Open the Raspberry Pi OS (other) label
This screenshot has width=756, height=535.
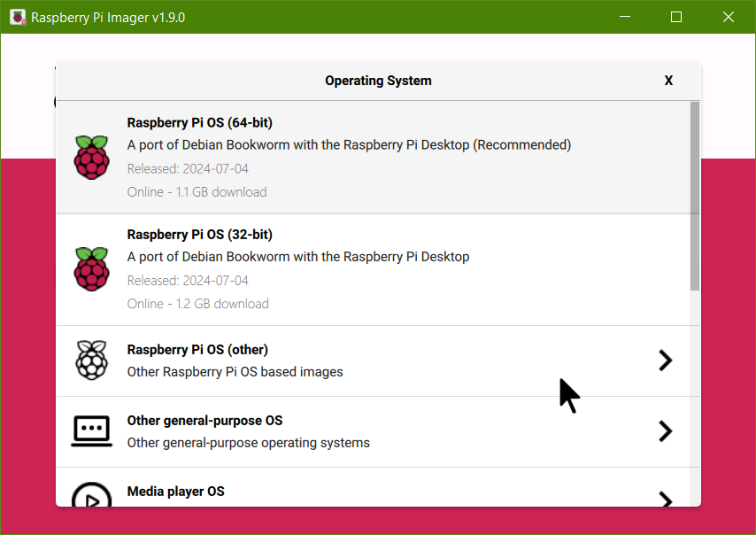tap(197, 350)
